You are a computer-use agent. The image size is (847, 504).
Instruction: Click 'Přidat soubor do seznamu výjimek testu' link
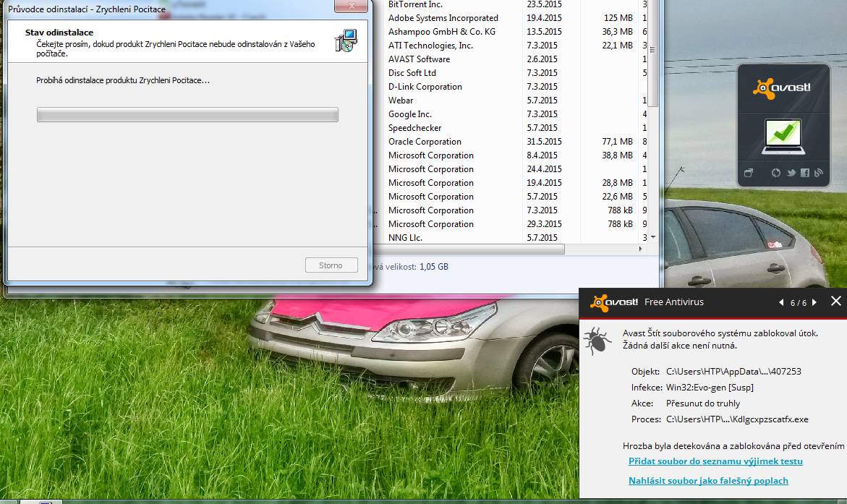[x=716, y=461]
